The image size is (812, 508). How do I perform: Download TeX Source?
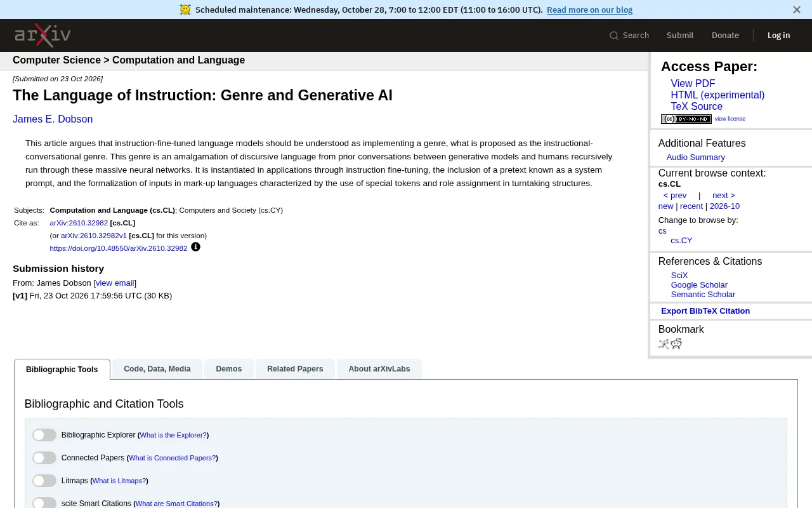point(697,107)
